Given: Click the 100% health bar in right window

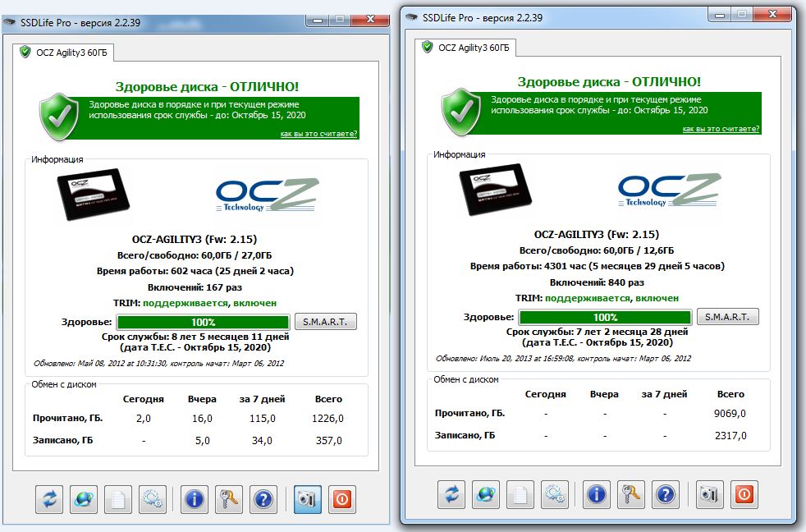Looking at the screenshot, I should pyautogui.click(x=605, y=317).
